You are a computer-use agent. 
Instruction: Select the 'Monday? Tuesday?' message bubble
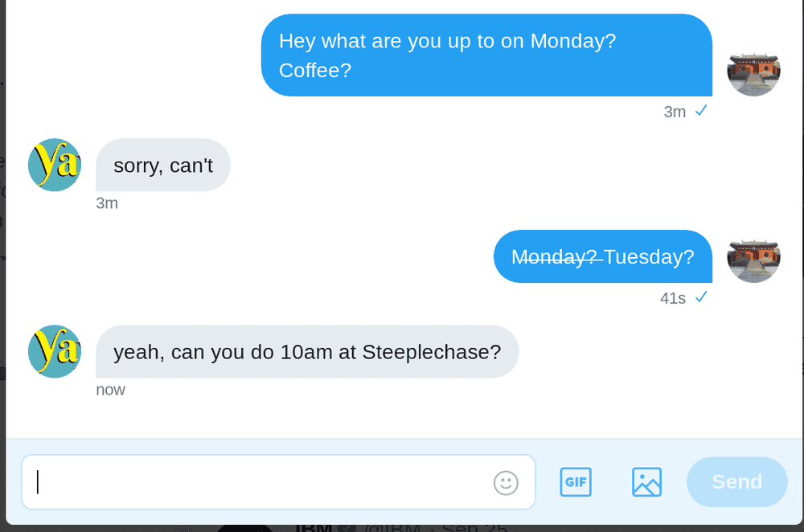(x=602, y=256)
